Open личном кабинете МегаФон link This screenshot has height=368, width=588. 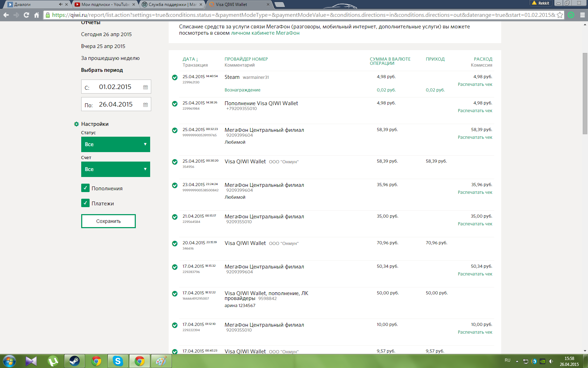[x=265, y=33]
